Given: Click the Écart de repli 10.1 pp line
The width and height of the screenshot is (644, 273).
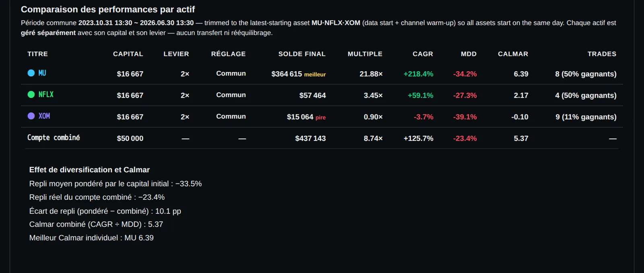Looking at the screenshot, I should pyautogui.click(x=105, y=211).
